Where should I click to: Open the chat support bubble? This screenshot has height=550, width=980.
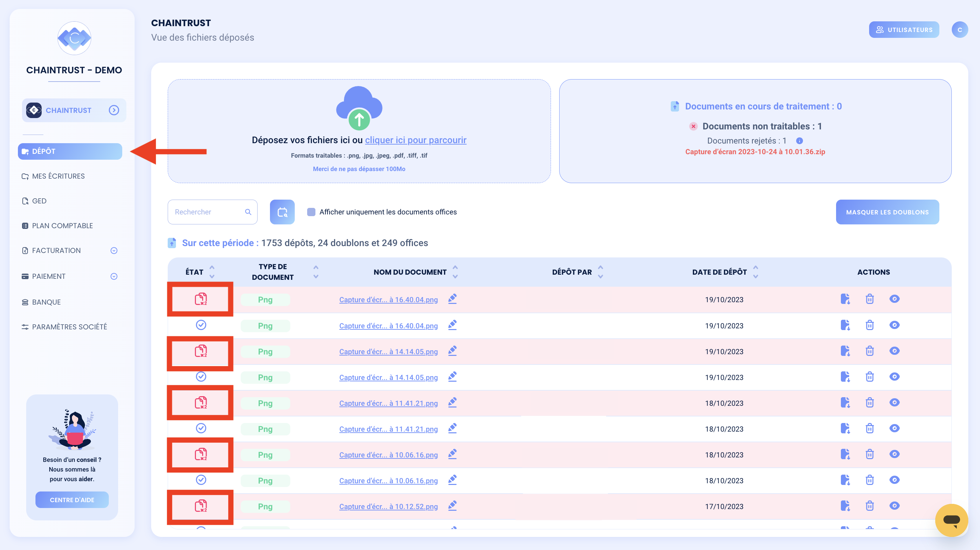951,520
